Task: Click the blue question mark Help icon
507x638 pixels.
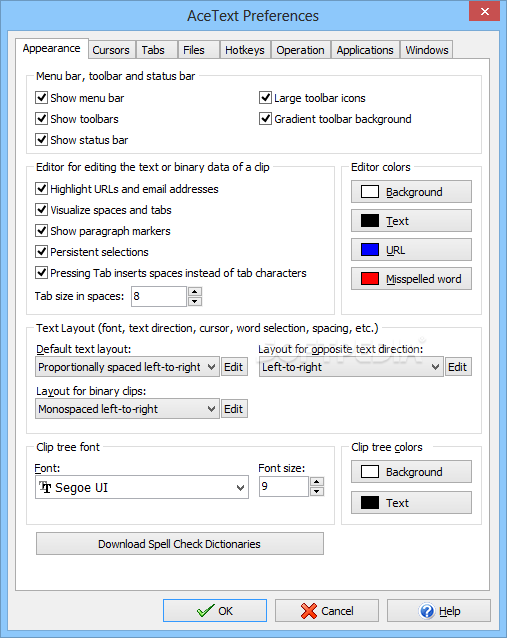Action: (x=427, y=611)
